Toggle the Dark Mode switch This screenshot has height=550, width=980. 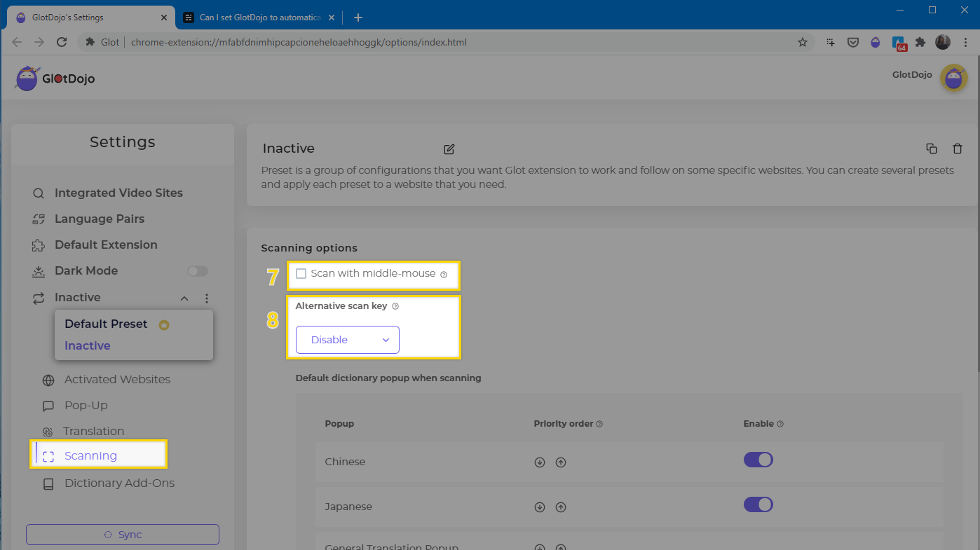point(198,271)
